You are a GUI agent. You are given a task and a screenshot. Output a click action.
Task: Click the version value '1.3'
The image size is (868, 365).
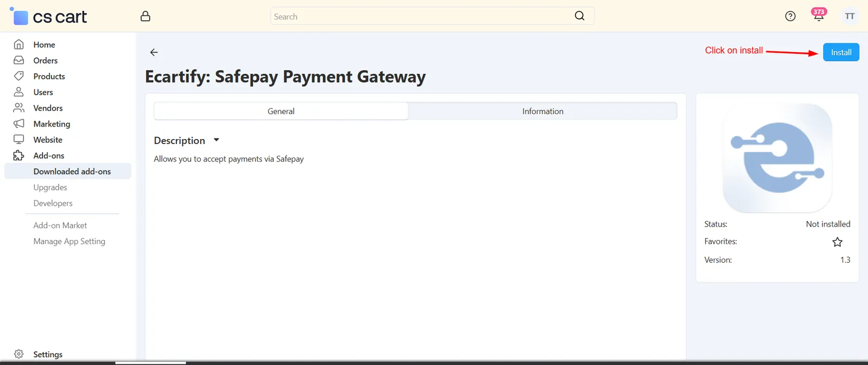click(845, 260)
